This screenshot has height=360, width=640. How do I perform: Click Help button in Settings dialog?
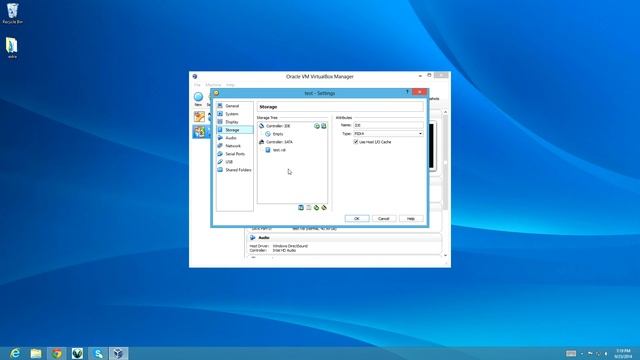(411, 219)
